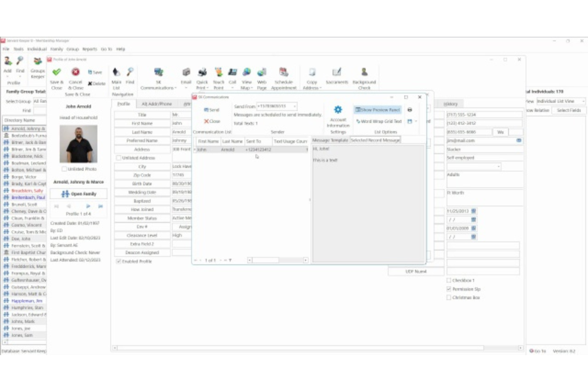The image size is (588, 392).
Task: Open the Select Group dropdown
Action: 40,101
